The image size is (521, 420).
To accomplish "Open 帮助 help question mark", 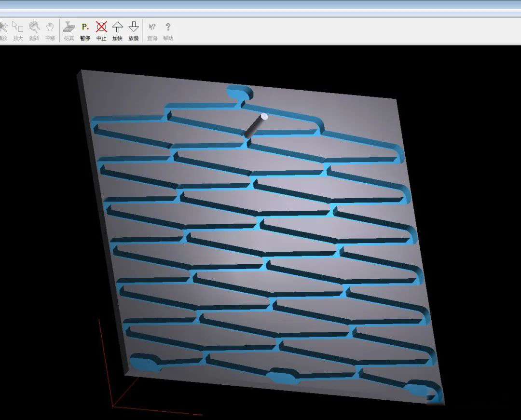I will (x=168, y=30).
